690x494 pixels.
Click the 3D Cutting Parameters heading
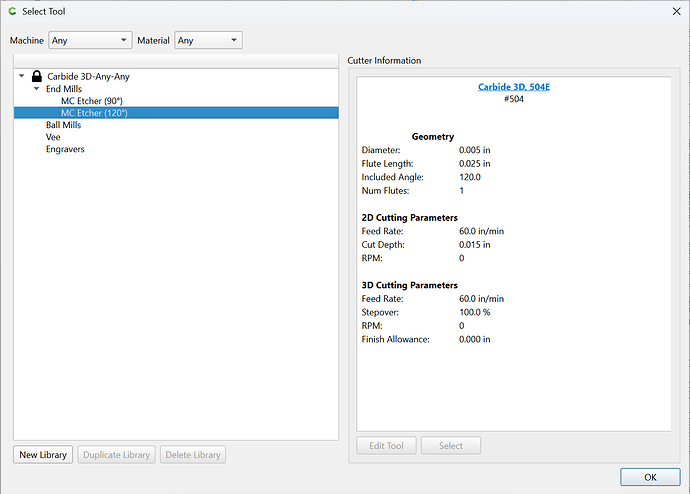tap(409, 285)
